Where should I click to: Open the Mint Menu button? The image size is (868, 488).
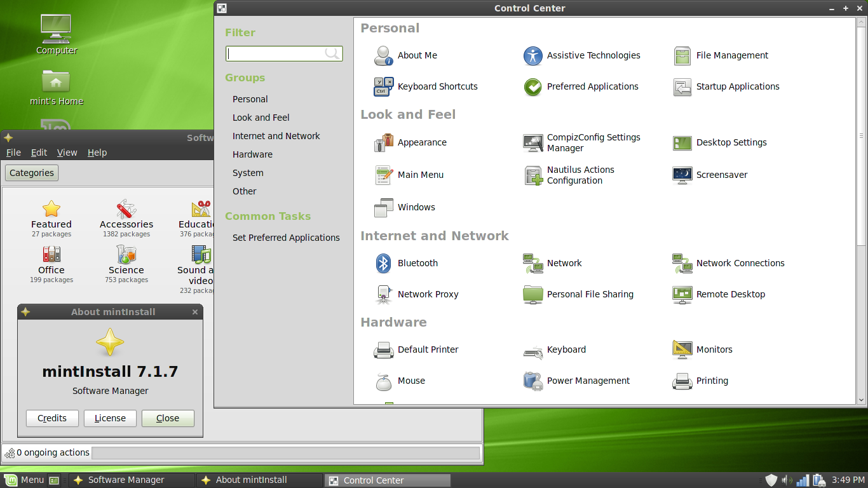coord(24,480)
